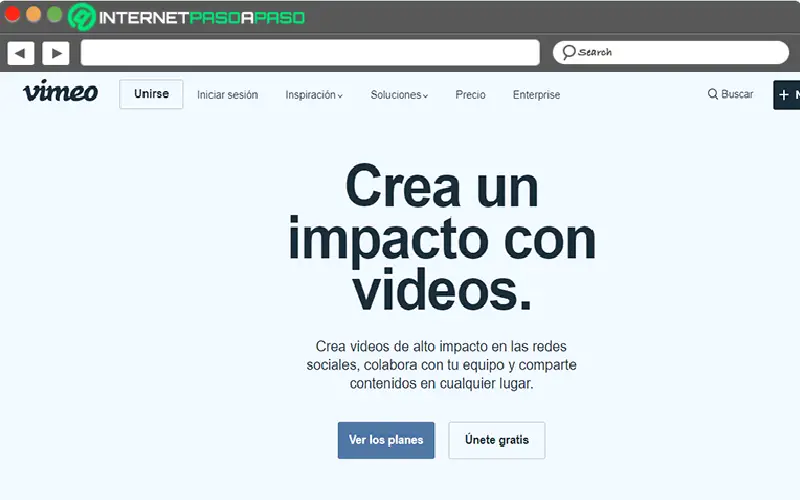Expand the Soluciones dropdown menu
Viewport: 800px width, 500px height.
[399, 95]
